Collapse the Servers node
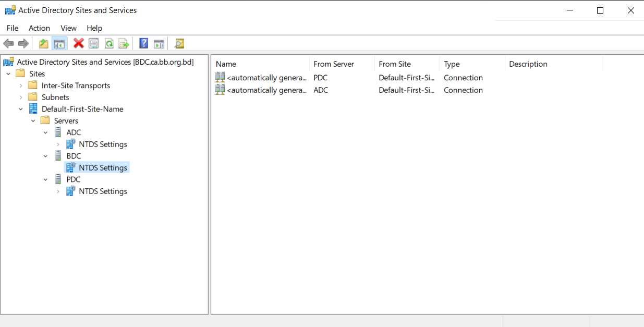 click(33, 121)
